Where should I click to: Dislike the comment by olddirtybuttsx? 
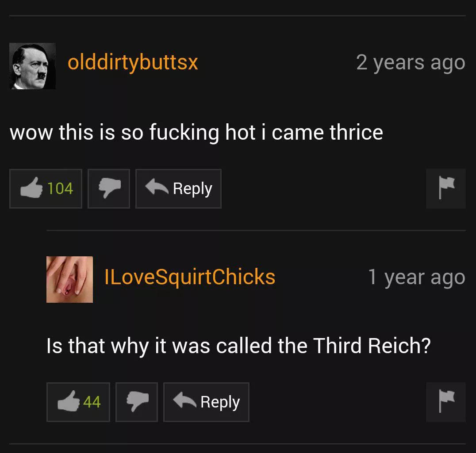pyautogui.click(x=109, y=189)
